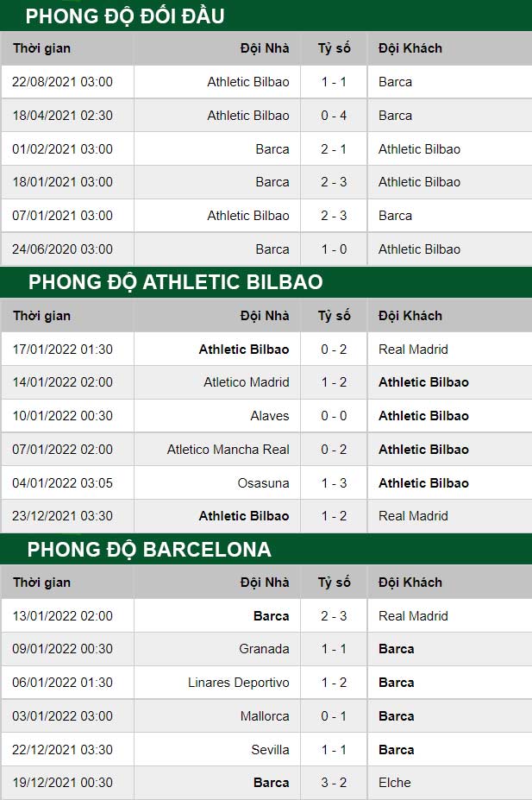
Task: Open the Linares Deportivo team link
Action: pyautogui.click(x=239, y=682)
